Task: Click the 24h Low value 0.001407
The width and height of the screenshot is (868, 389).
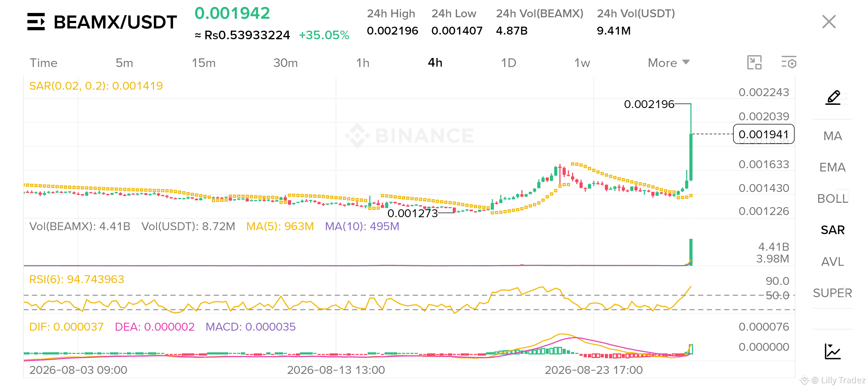Action: click(457, 31)
